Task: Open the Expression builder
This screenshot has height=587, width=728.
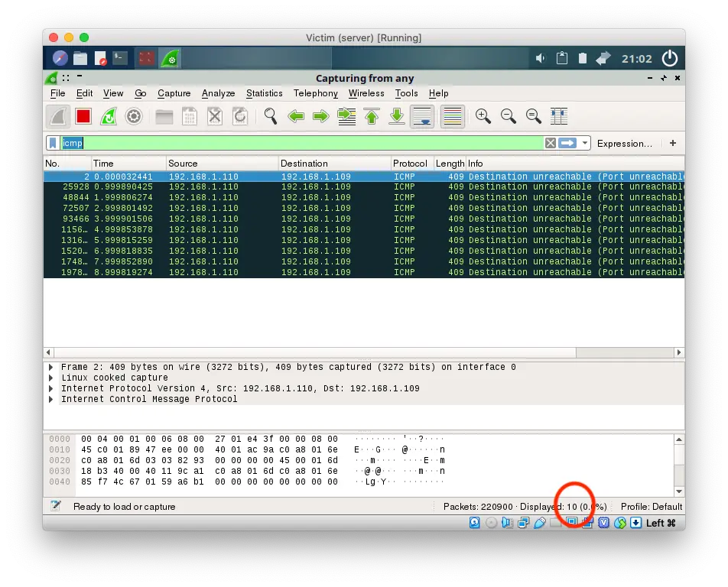Action: click(x=625, y=143)
